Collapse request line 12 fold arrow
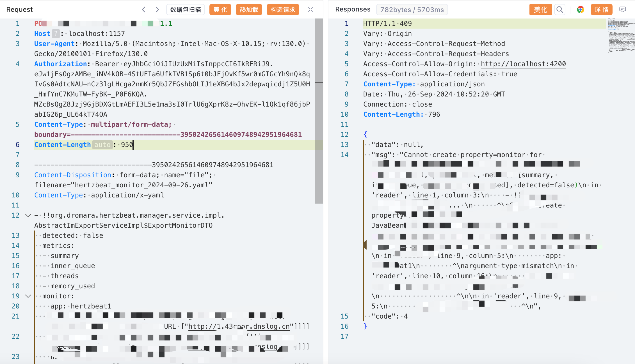The height and width of the screenshot is (364, 635). (x=28, y=215)
